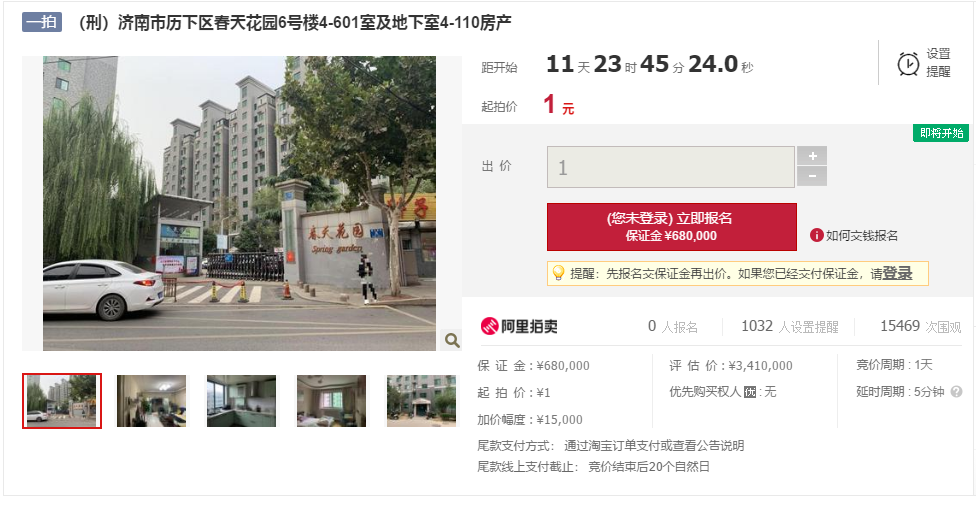The width and height of the screenshot is (976, 511).
Task: Select the building exterior last thumbnail
Action: 421,401
